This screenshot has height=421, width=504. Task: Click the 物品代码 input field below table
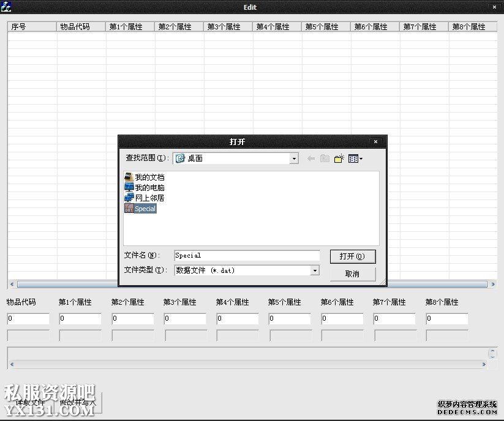point(28,319)
